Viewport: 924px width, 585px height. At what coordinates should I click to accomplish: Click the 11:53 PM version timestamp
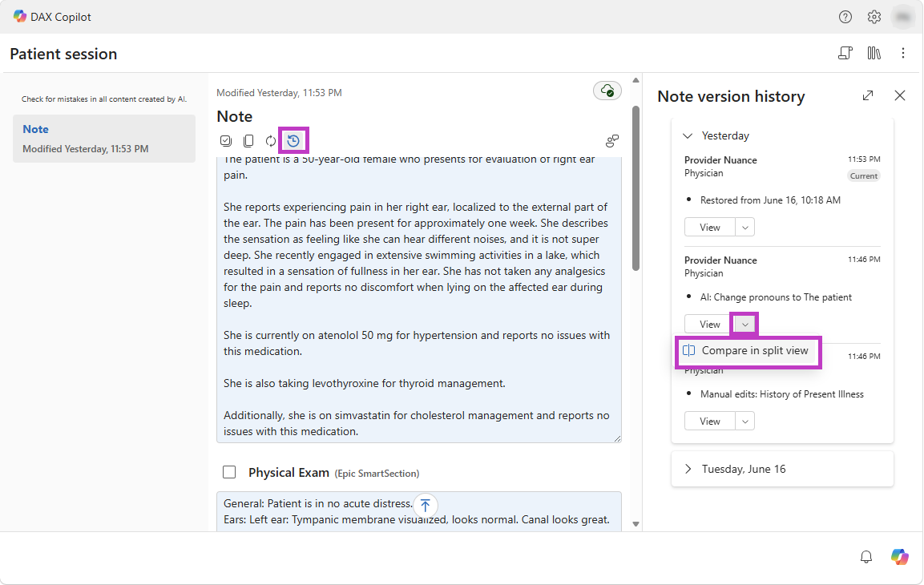pyautogui.click(x=863, y=159)
